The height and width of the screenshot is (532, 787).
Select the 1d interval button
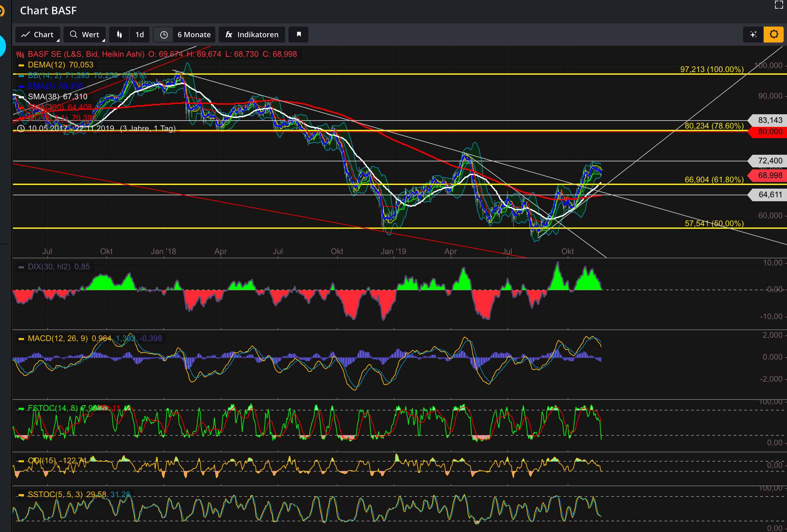click(x=140, y=35)
